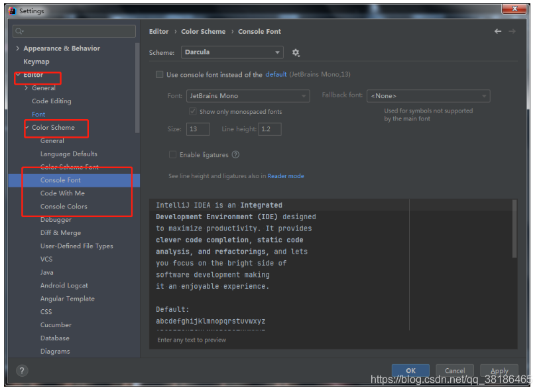Open Diff & Merge settings
The width and height of the screenshot is (539, 392).
(61, 232)
